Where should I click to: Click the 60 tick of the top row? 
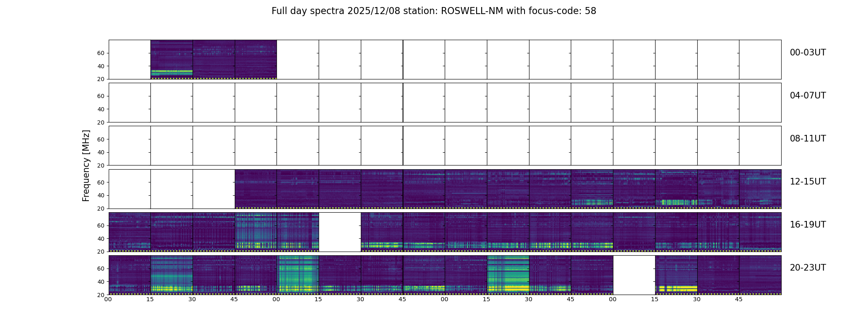pyautogui.click(x=101, y=53)
